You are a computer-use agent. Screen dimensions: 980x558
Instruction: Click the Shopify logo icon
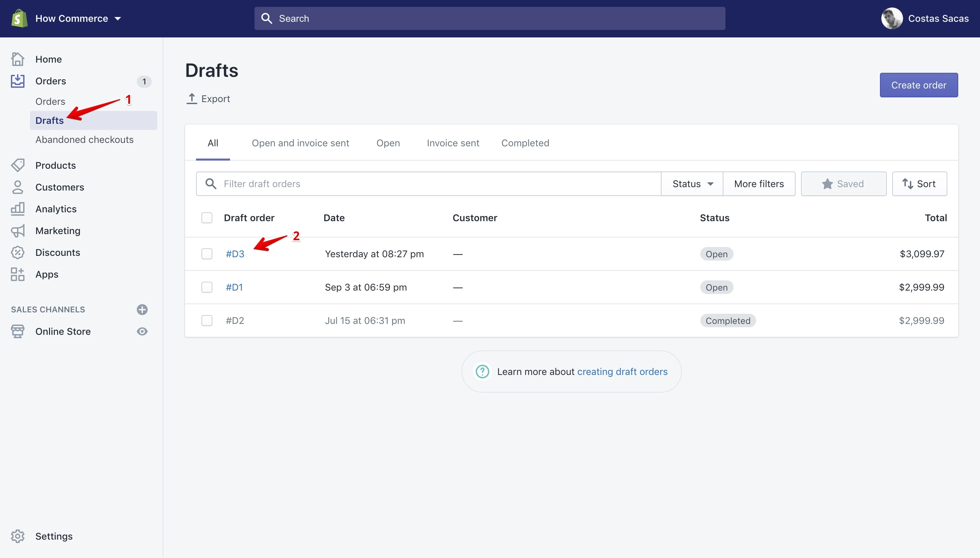click(x=19, y=18)
